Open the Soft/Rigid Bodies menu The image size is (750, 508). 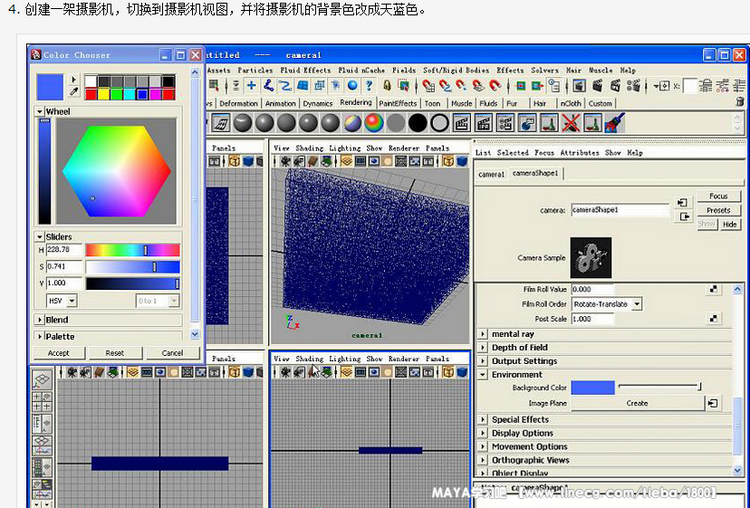[455, 70]
